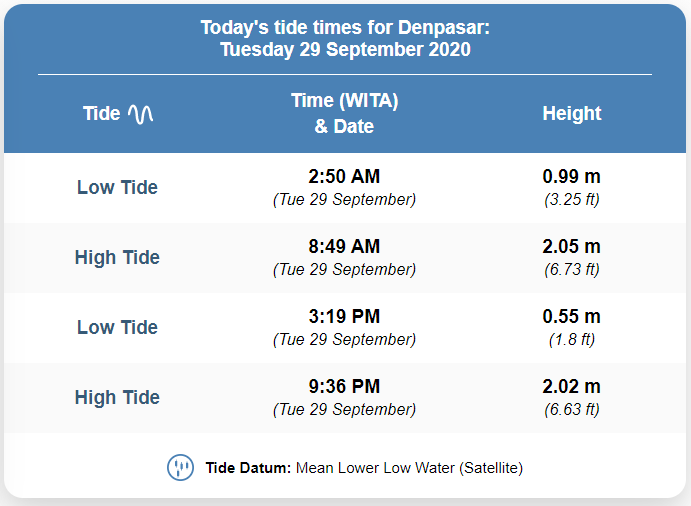The width and height of the screenshot is (691, 506).
Task: Click the 2.05 m height value
Action: (572, 246)
